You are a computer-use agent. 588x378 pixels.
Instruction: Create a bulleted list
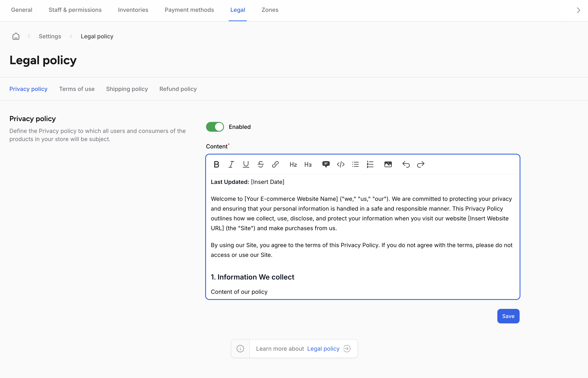pos(355,164)
